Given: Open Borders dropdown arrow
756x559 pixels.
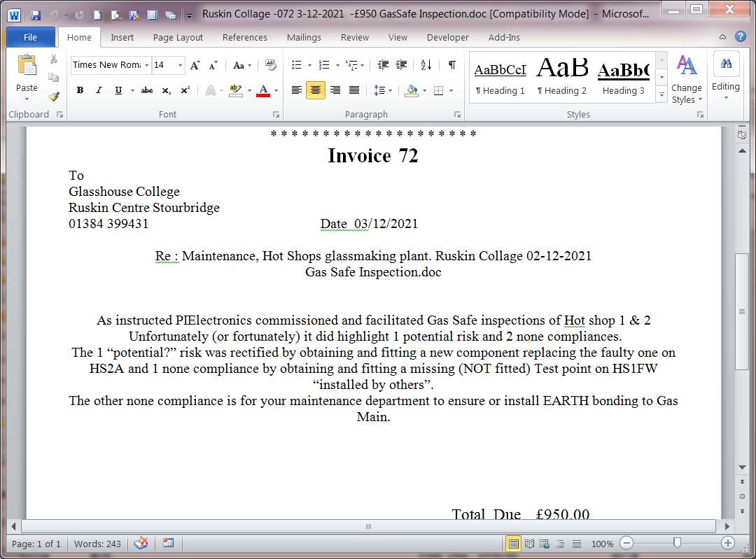Looking at the screenshot, I should click(x=451, y=90).
